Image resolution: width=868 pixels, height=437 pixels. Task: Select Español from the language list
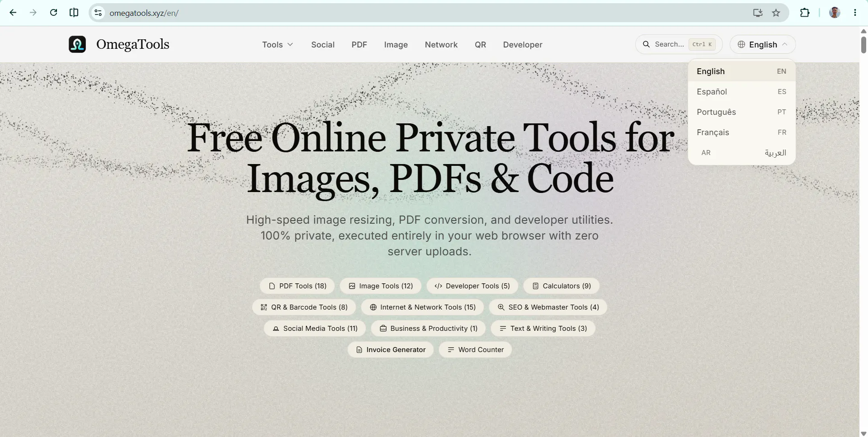coord(741,92)
